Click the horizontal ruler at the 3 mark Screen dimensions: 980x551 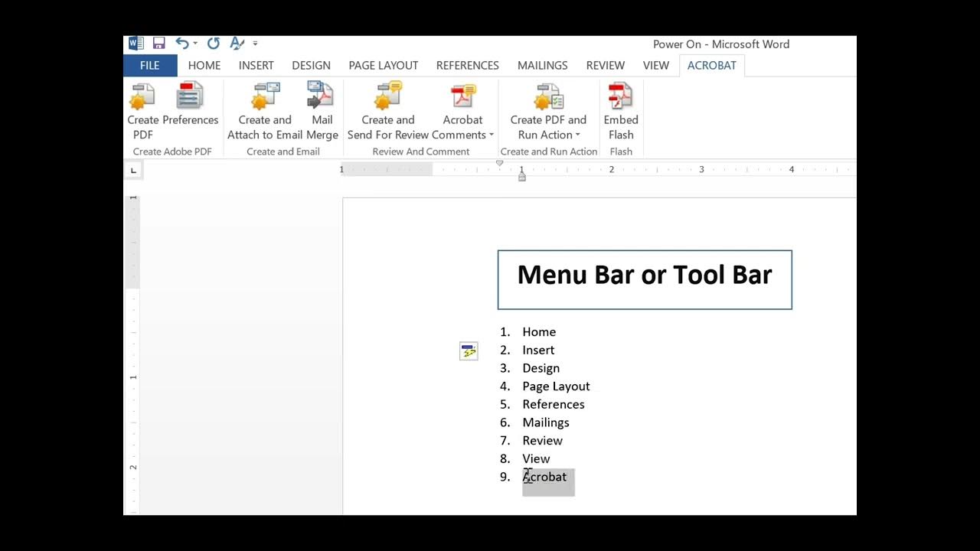701,169
